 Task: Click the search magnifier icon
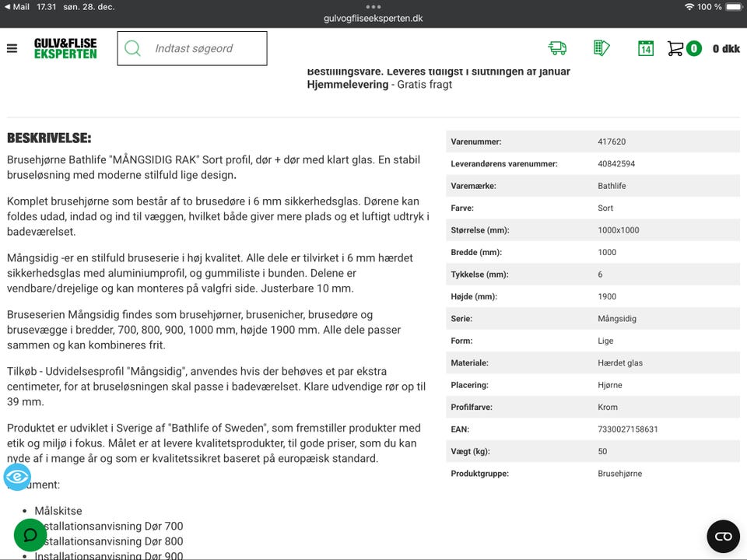(132, 48)
